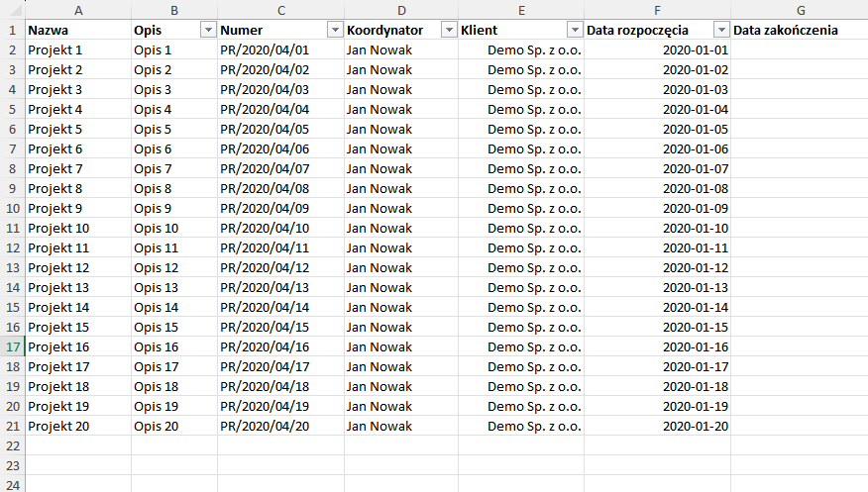
Task: Select date cell 2020-01-20
Action: click(x=657, y=427)
